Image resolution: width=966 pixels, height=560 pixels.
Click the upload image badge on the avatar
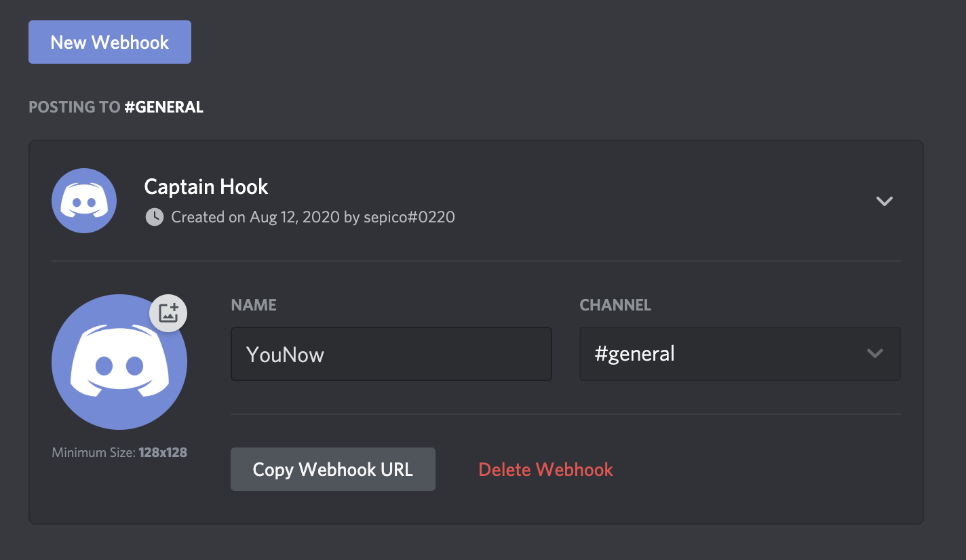pos(168,313)
